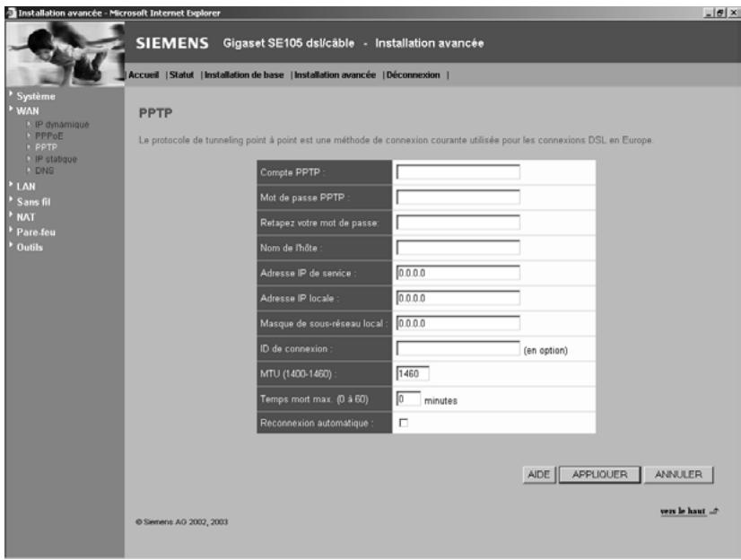Click the Siemens header photo of children
The height and width of the screenshot is (560, 741).
tap(65, 54)
